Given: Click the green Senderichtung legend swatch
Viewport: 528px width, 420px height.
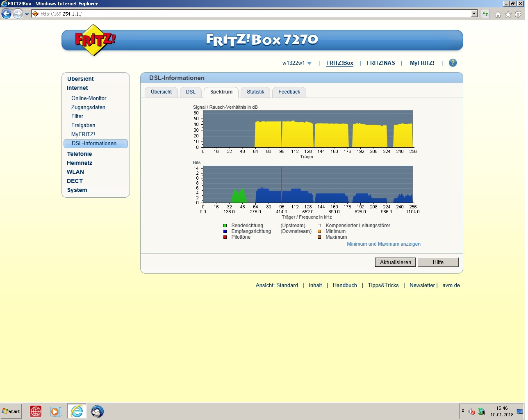Looking at the screenshot, I should click(x=225, y=226).
